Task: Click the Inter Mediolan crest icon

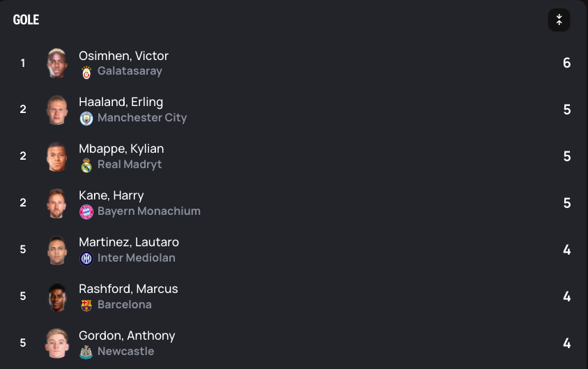Action: [x=86, y=259]
